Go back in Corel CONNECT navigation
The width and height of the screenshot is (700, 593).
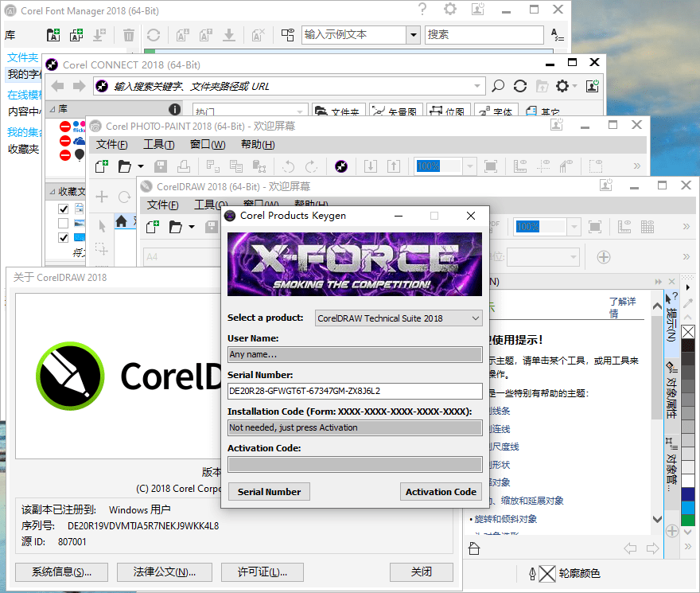click(x=57, y=86)
